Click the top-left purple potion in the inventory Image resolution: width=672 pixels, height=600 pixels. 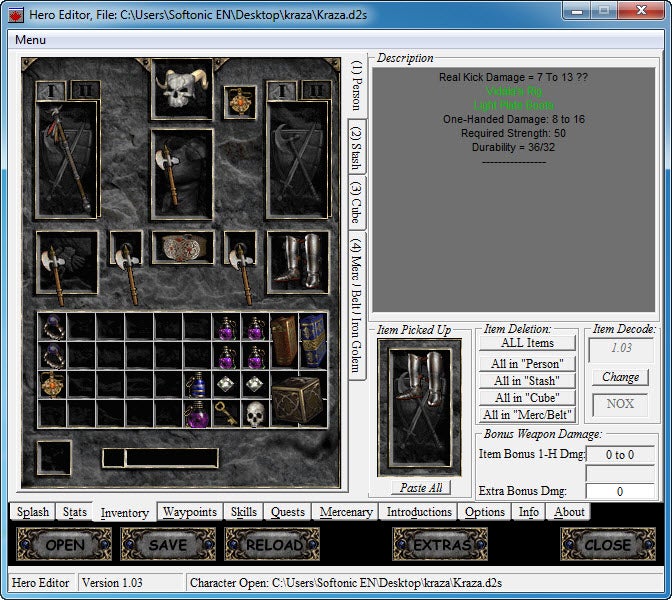pyautogui.click(x=226, y=327)
